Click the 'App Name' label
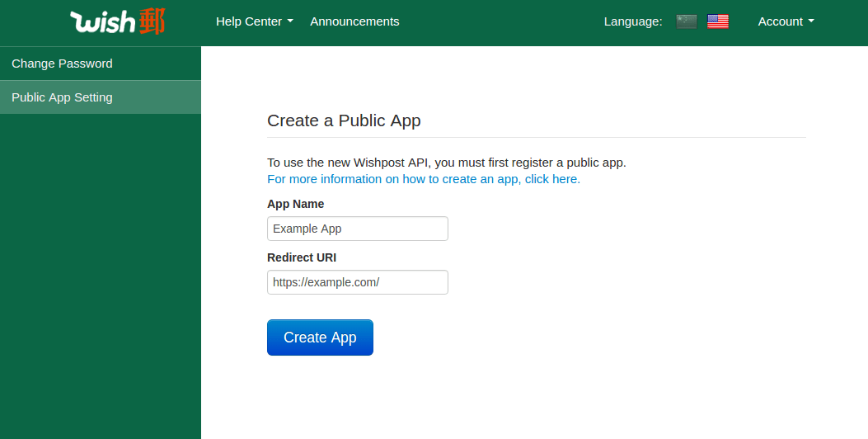868x439 pixels. pos(296,204)
